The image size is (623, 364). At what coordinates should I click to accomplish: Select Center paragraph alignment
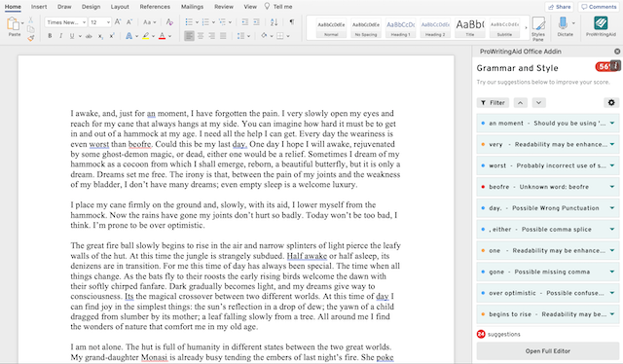click(201, 36)
